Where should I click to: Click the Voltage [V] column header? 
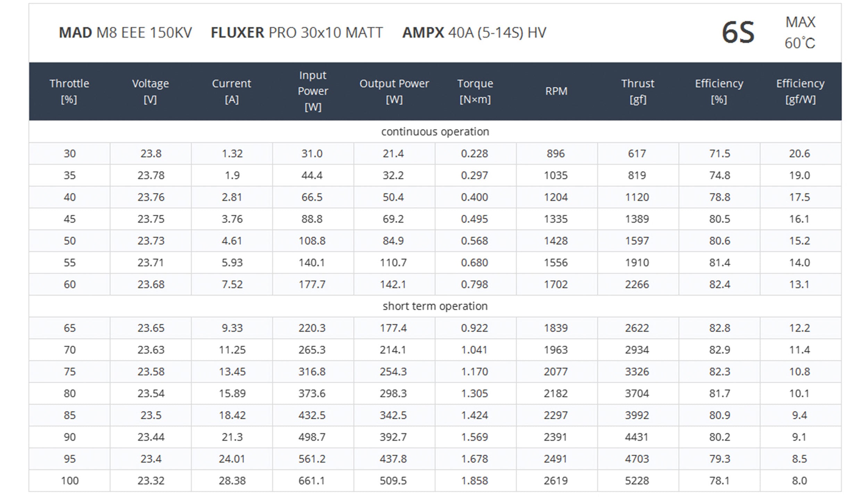(x=150, y=91)
